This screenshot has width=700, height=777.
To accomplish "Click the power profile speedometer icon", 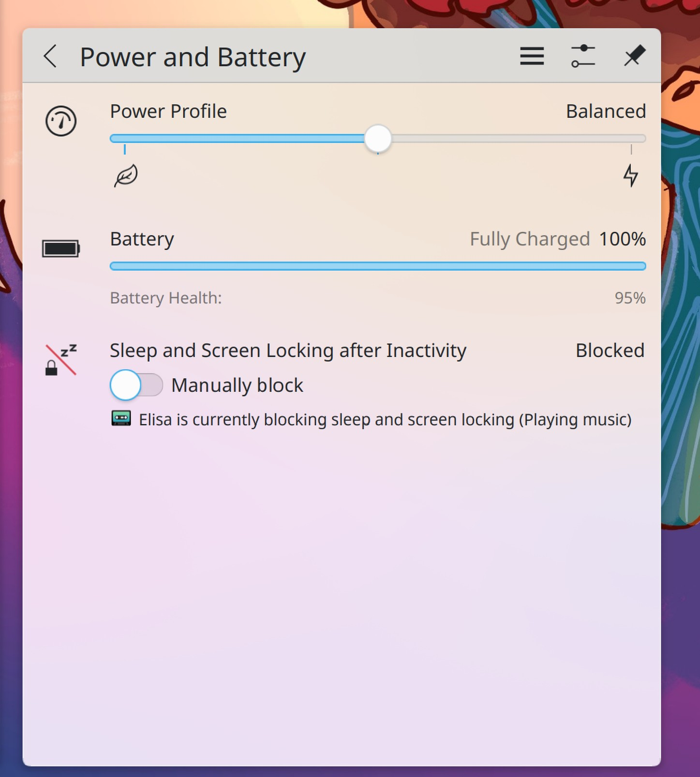I will pos(61,121).
